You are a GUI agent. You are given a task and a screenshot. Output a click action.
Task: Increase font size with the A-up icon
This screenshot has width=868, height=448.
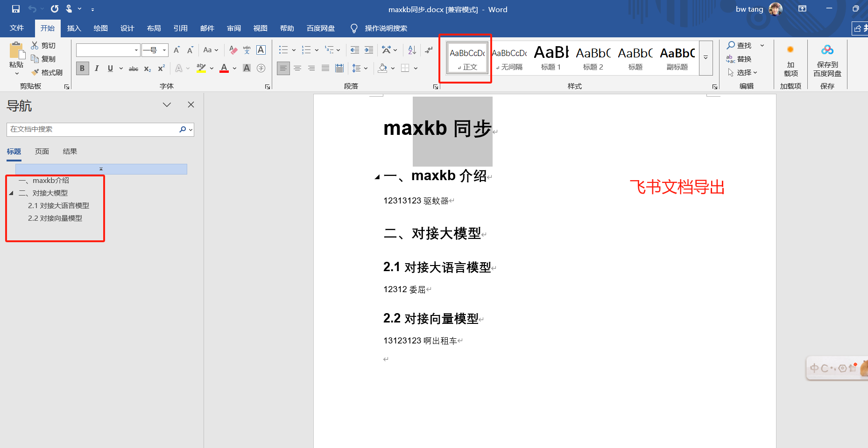click(x=176, y=50)
